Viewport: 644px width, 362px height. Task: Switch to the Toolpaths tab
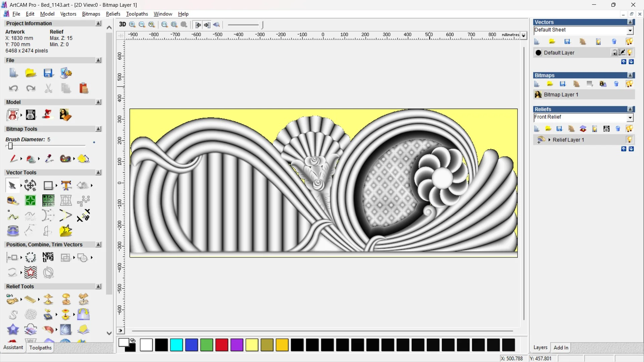(40, 348)
